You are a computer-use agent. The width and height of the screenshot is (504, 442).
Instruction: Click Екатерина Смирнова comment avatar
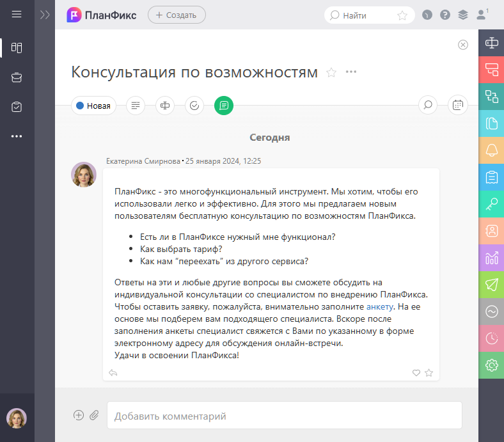84,175
